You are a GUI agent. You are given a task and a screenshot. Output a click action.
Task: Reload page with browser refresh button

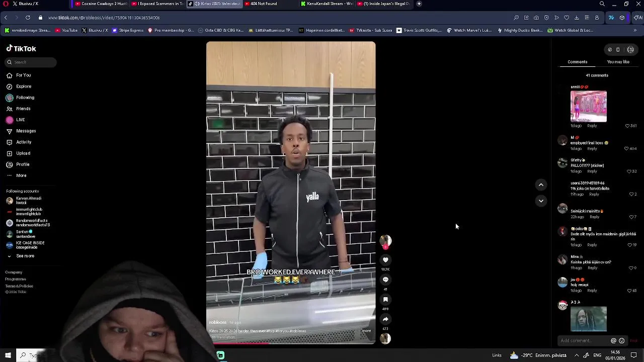(x=28, y=18)
